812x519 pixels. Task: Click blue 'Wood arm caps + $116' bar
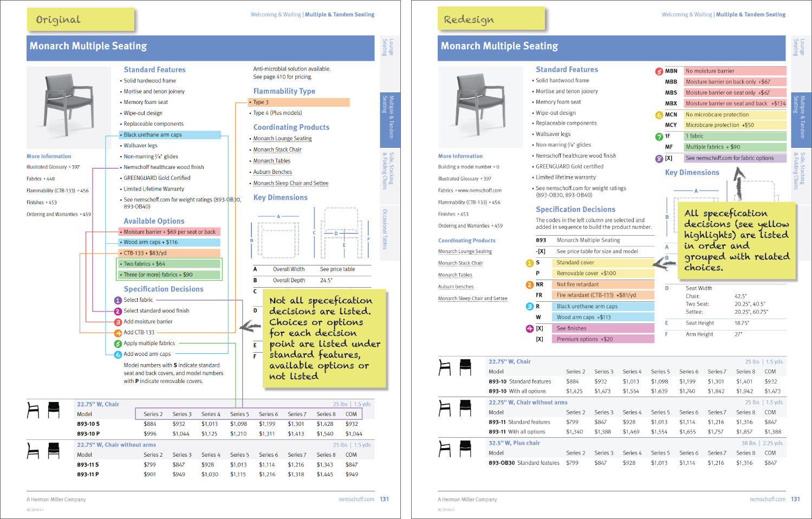point(169,242)
